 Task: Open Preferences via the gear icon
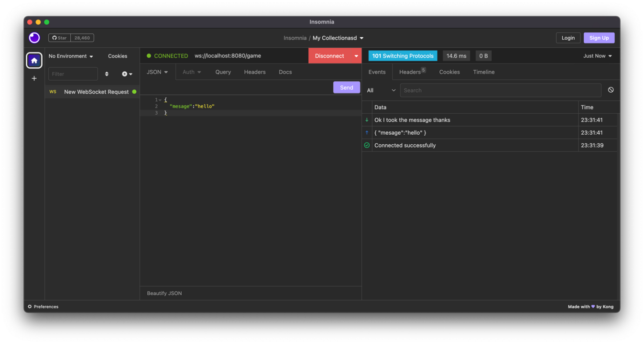pos(30,307)
